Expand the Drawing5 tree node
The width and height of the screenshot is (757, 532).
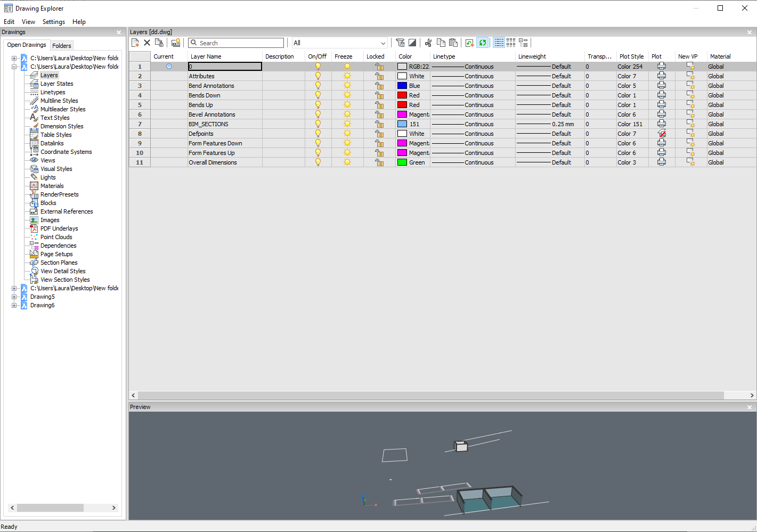point(14,297)
